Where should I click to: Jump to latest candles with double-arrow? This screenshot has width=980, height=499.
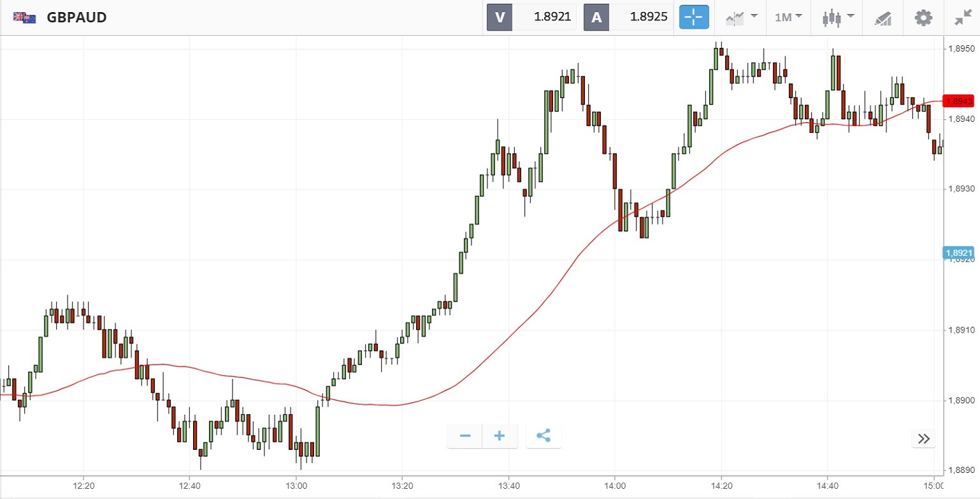click(924, 438)
